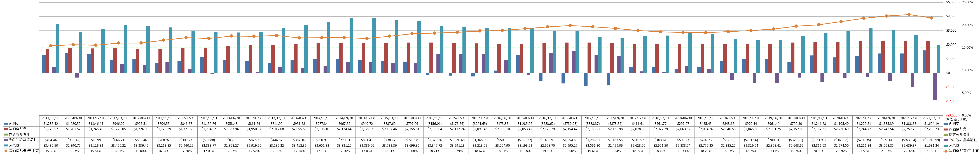Select the 2012/03/31 column header
This screenshot has width=980, height=154.
pos(118,118)
